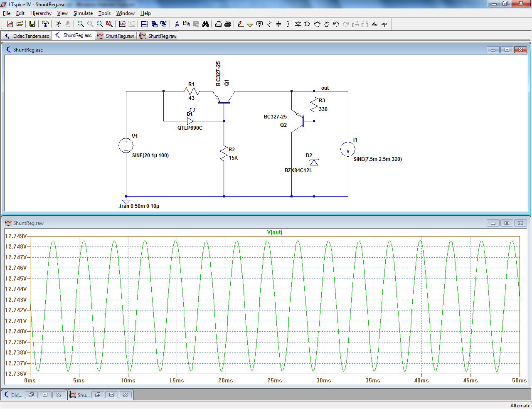Image resolution: width=532 pixels, height=409 pixels.
Task: Click the 'out' net label
Action: (325, 88)
